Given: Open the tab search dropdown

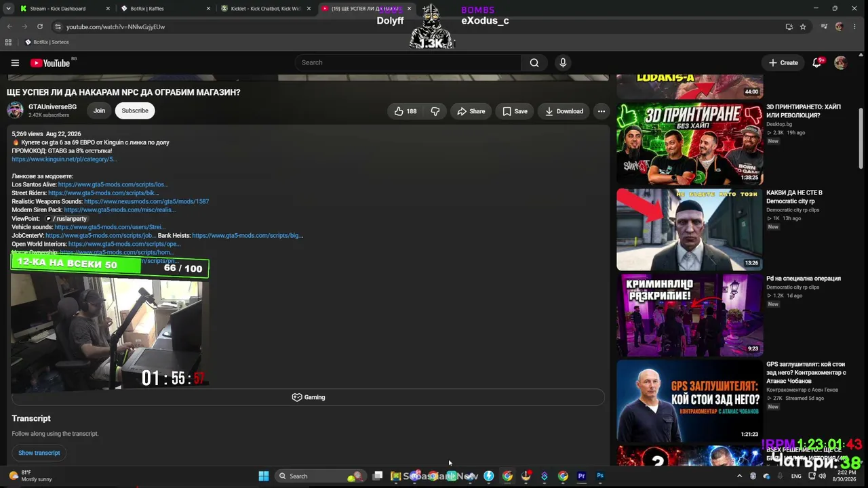Looking at the screenshot, I should [8, 9].
